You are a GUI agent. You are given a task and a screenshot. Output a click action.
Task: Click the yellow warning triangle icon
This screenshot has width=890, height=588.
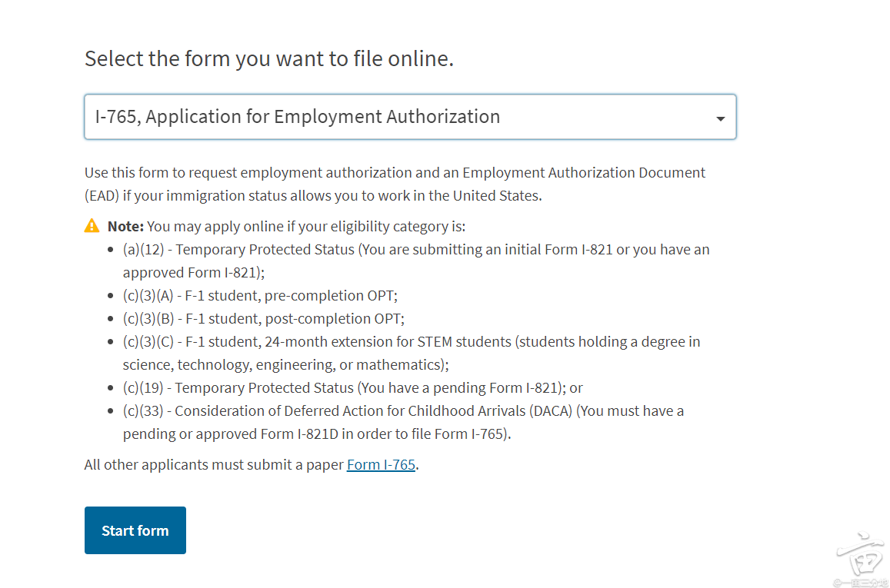coord(92,226)
